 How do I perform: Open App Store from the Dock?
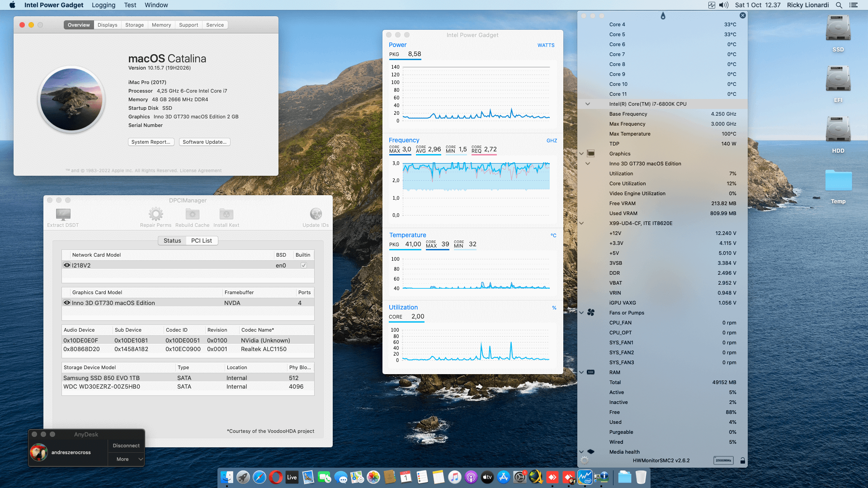(504, 477)
